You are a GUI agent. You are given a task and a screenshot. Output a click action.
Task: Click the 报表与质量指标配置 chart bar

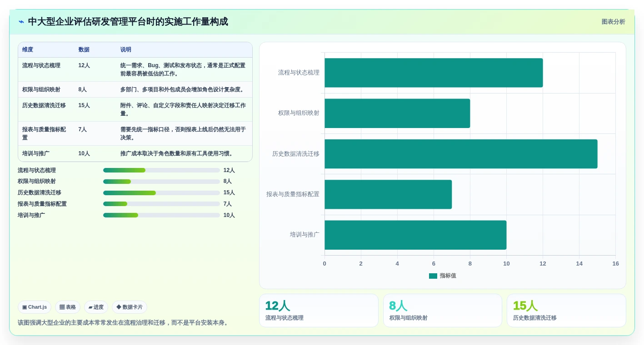tap(388, 194)
